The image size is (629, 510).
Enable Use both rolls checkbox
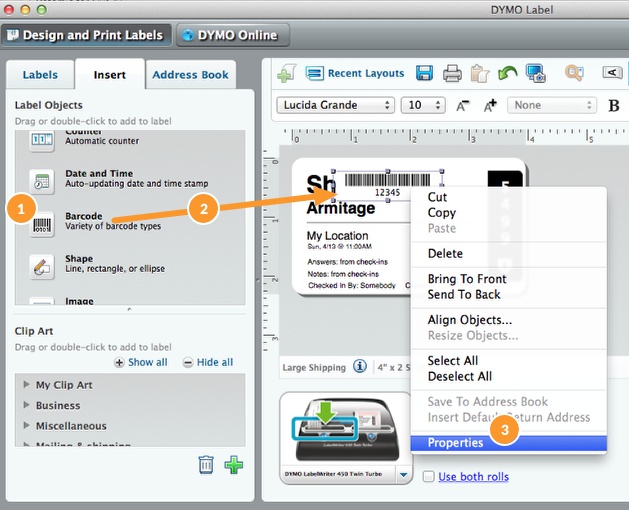[x=429, y=476]
